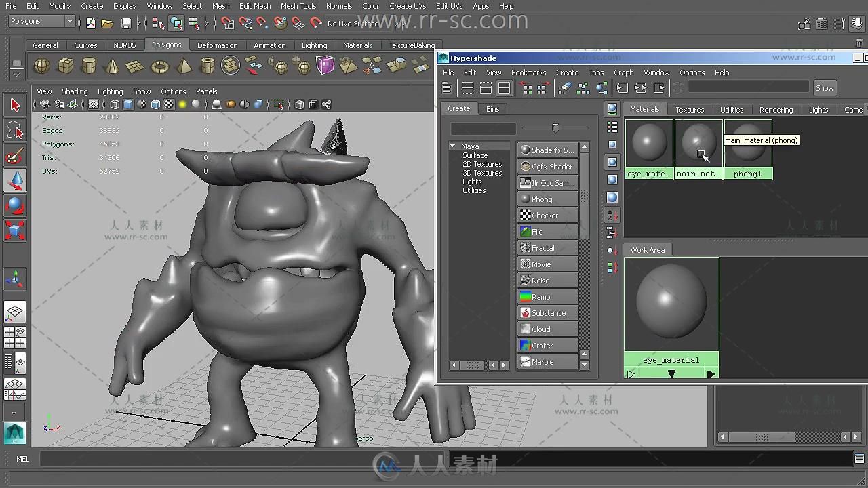Viewport: 868px width, 488px height.
Task: Select 2D Textures in create tree
Action: click(482, 164)
